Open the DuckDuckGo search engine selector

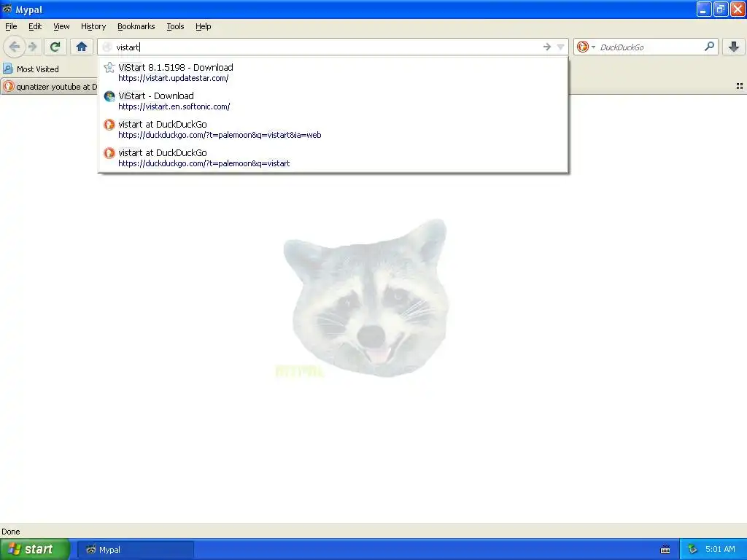[x=586, y=47]
